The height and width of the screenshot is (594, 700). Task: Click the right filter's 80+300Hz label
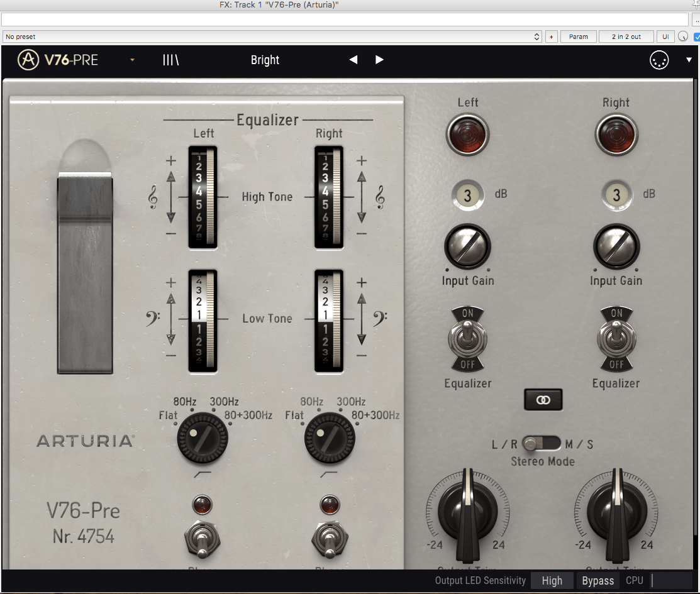point(375,415)
